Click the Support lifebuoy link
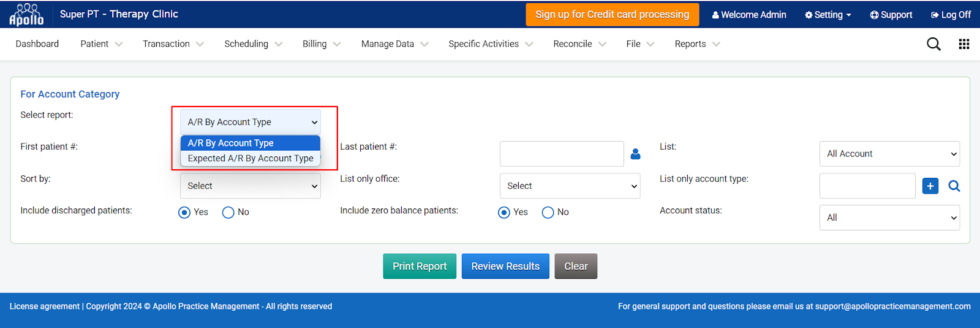980x328 pixels. (x=891, y=15)
